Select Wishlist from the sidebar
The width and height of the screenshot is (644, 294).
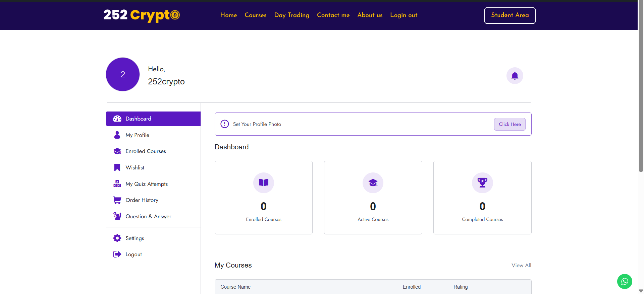pos(135,167)
